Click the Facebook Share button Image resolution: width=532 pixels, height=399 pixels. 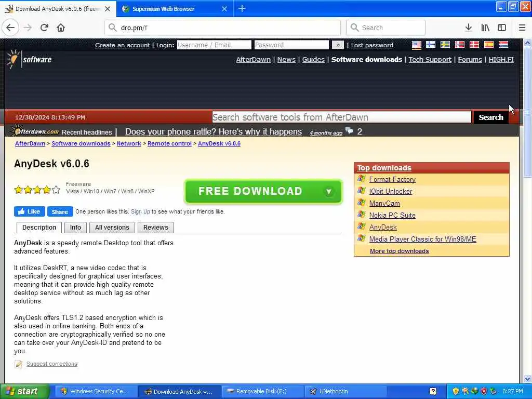(60, 211)
